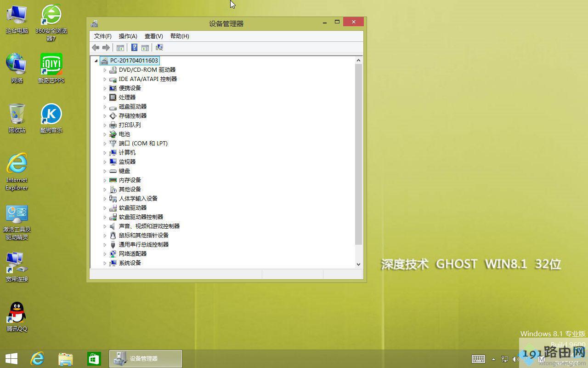Select the 爱奇艺PPS desktop shortcut
Viewport: 588px width, 368px height.
coord(51,68)
